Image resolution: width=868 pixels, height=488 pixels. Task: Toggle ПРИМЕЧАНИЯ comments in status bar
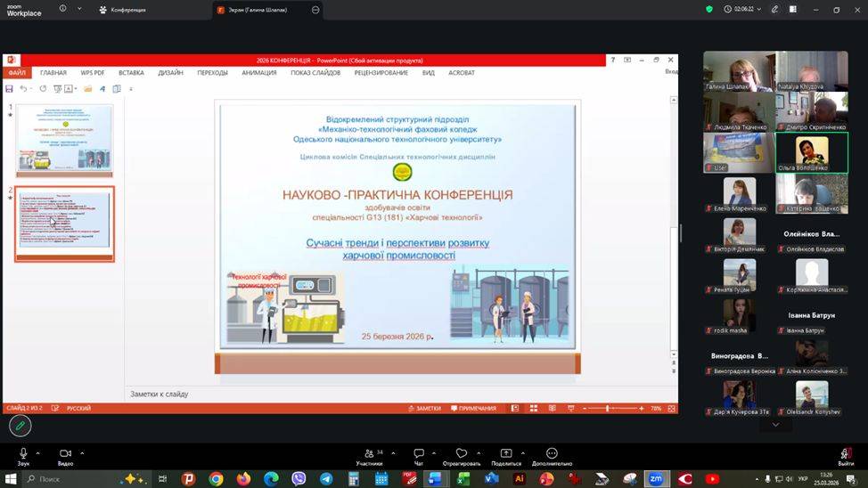[x=473, y=408]
